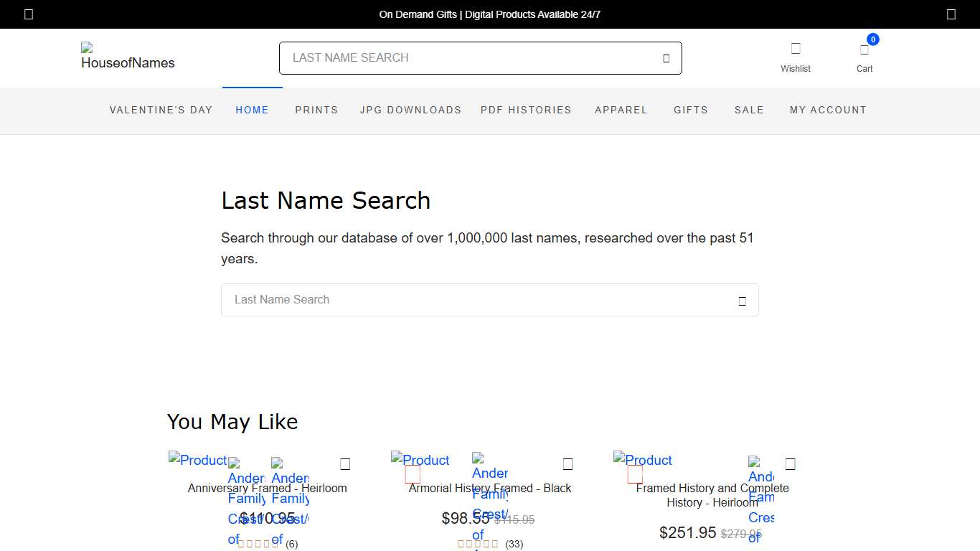Toggle wishlist heart on Framed History card

tap(790, 463)
